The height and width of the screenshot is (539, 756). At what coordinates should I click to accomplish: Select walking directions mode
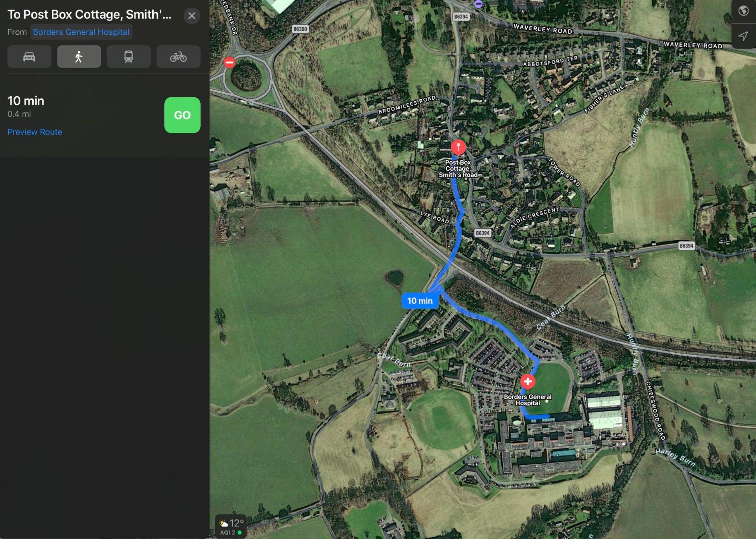coord(79,57)
